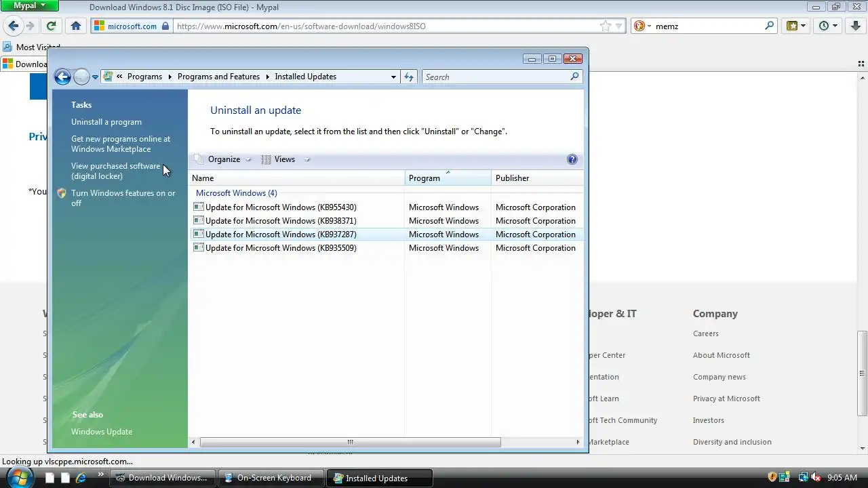Screen dimensions: 868x488
Task: Open View purchased software (digital locker)
Action: pos(115,171)
